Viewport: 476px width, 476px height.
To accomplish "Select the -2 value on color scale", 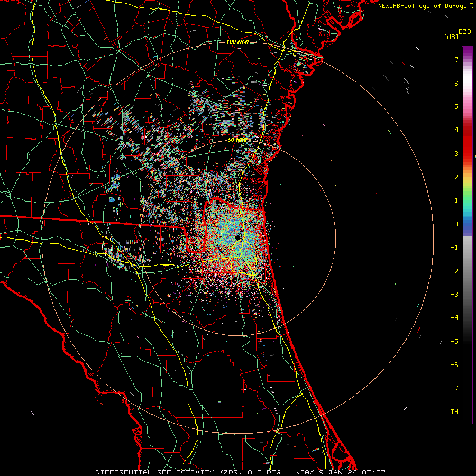I will [x=454, y=271].
